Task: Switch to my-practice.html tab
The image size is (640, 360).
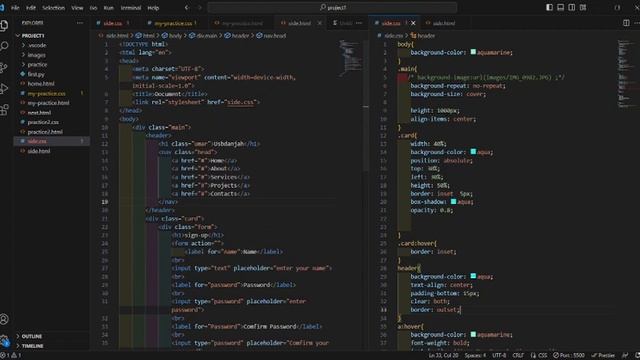Action: pos(242,23)
